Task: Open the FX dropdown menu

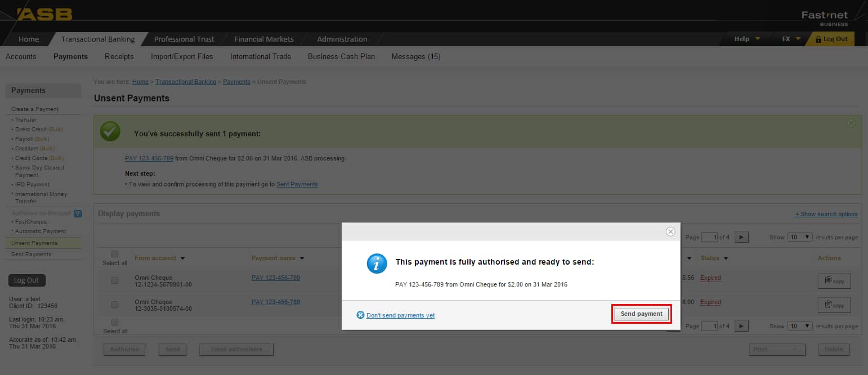Action: (791, 39)
